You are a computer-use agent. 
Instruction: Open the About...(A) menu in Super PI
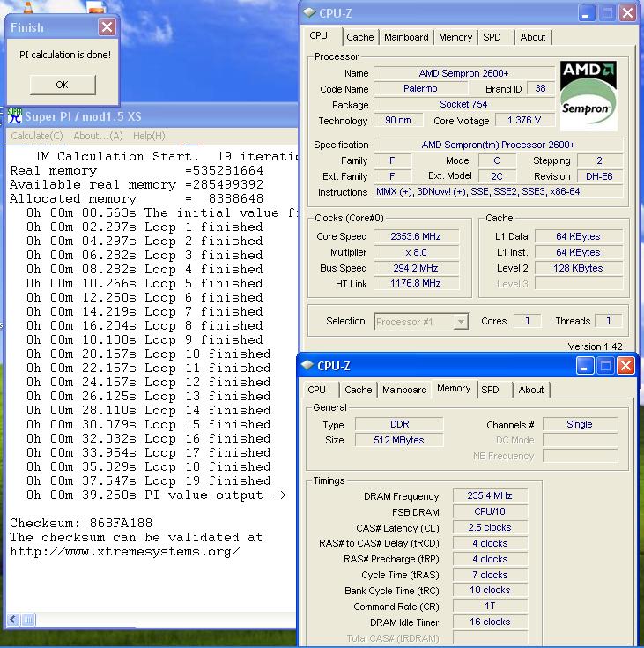[x=99, y=136]
